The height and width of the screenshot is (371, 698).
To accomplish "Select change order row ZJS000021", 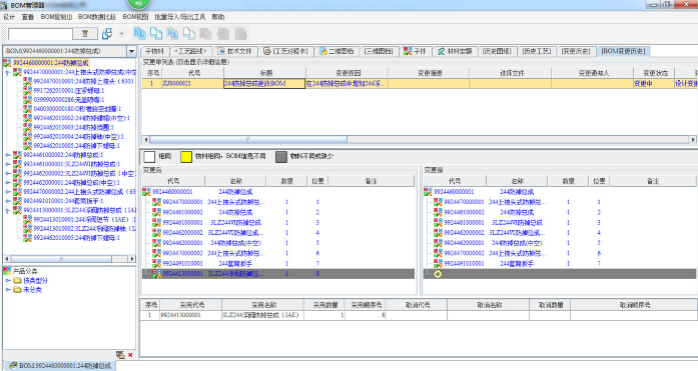I will tap(419, 84).
